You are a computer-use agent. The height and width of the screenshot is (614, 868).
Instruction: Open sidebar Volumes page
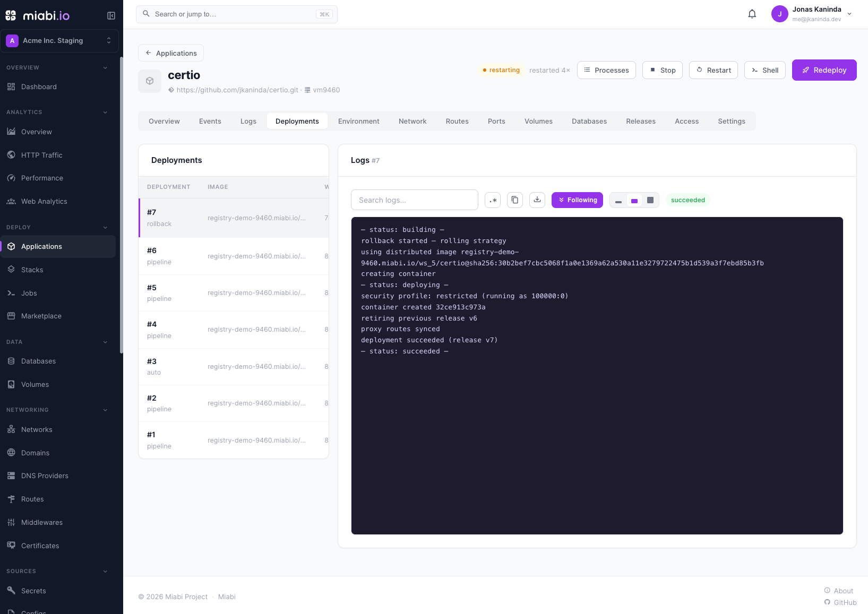click(x=58, y=384)
